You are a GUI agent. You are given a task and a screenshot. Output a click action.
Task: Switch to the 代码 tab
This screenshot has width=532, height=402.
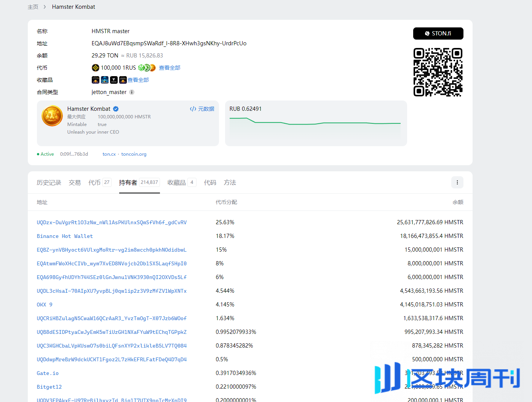210,183
